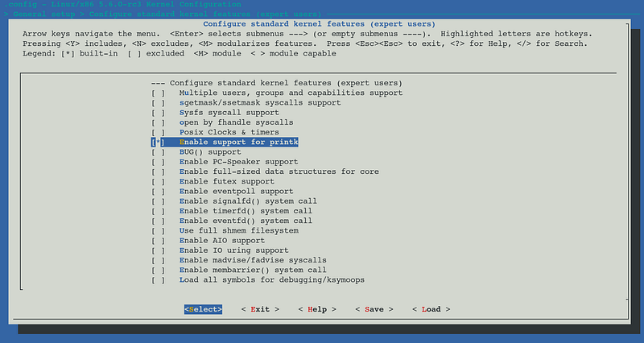Screen dimensions: 644x343
Task: Toggle the Enable support for printk checkbox
Action: [159, 142]
